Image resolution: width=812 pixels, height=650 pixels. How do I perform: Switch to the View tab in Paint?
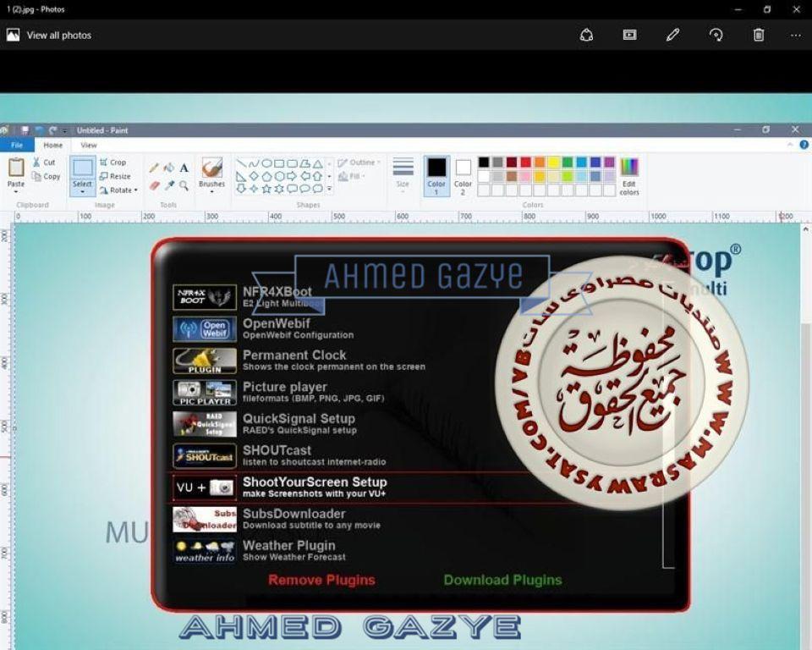point(89,145)
